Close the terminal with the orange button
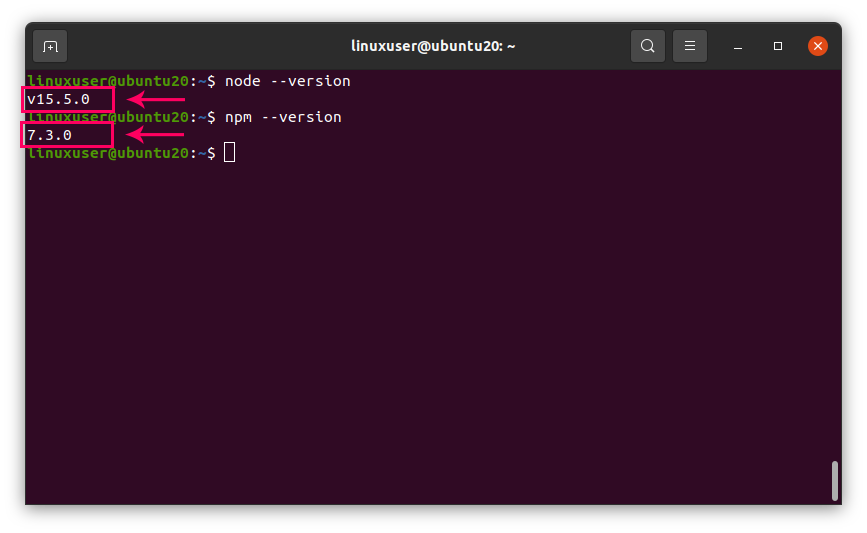 pos(817,46)
